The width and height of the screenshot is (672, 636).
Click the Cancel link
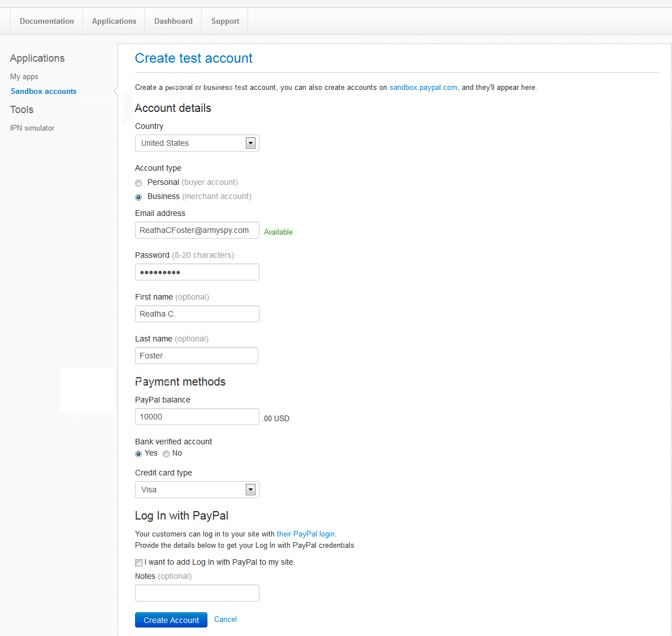point(226,619)
